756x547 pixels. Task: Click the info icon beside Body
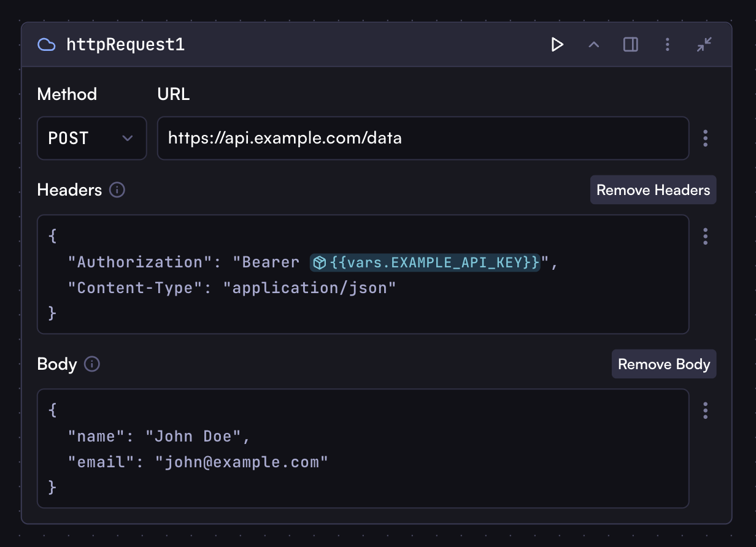pyautogui.click(x=91, y=364)
